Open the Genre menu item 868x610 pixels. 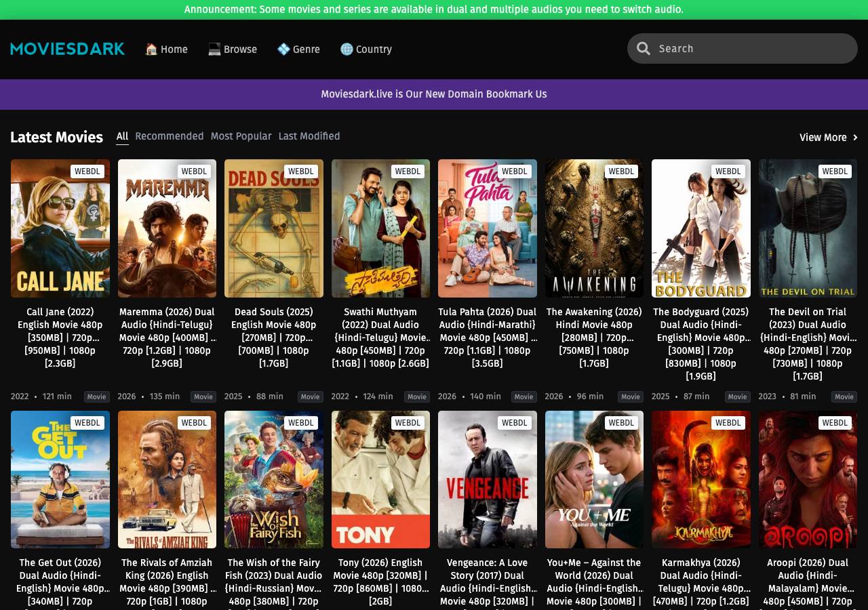coord(298,49)
